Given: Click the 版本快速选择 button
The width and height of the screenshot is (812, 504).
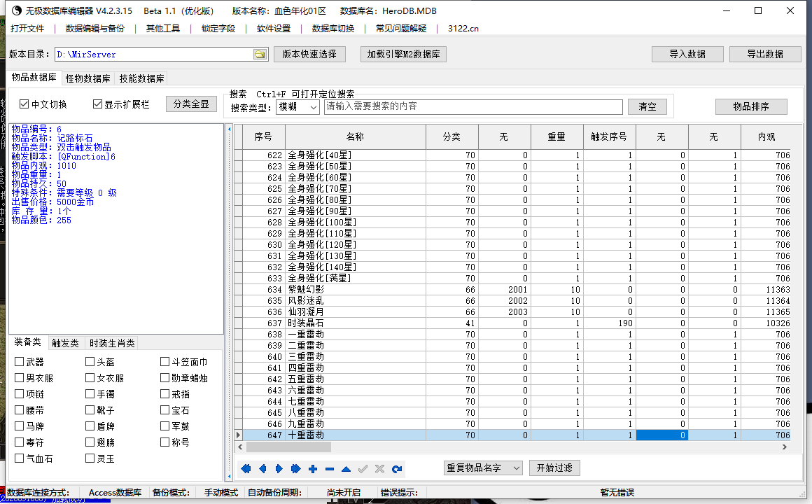Looking at the screenshot, I should pyautogui.click(x=309, y=54).
